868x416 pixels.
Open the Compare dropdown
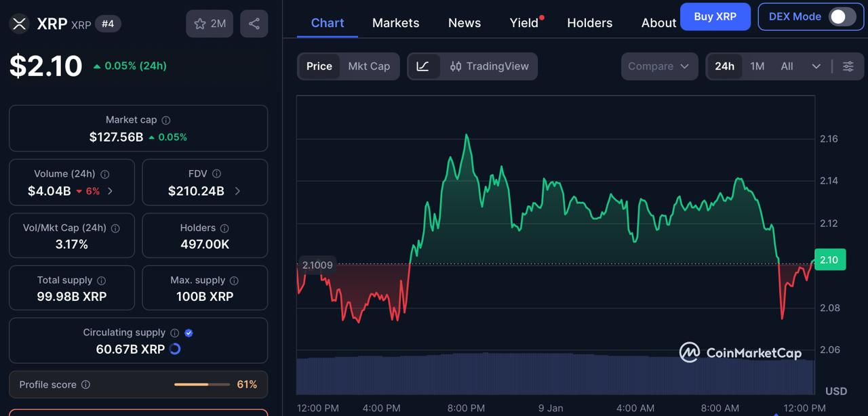tap(658, 66)
